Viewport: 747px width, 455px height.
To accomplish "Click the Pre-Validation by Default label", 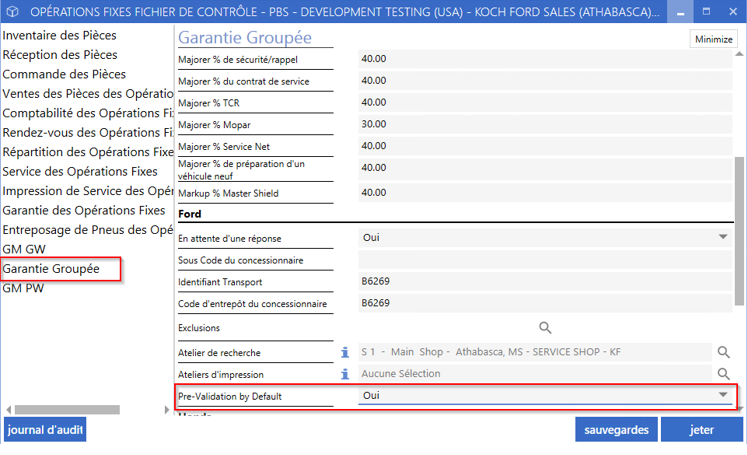I will coord(230,396).
